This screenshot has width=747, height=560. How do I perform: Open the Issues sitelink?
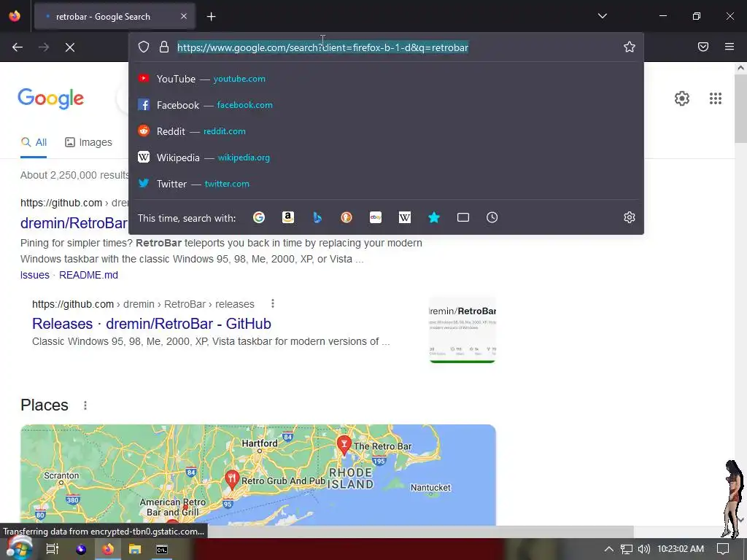click(x=35, y=275)
